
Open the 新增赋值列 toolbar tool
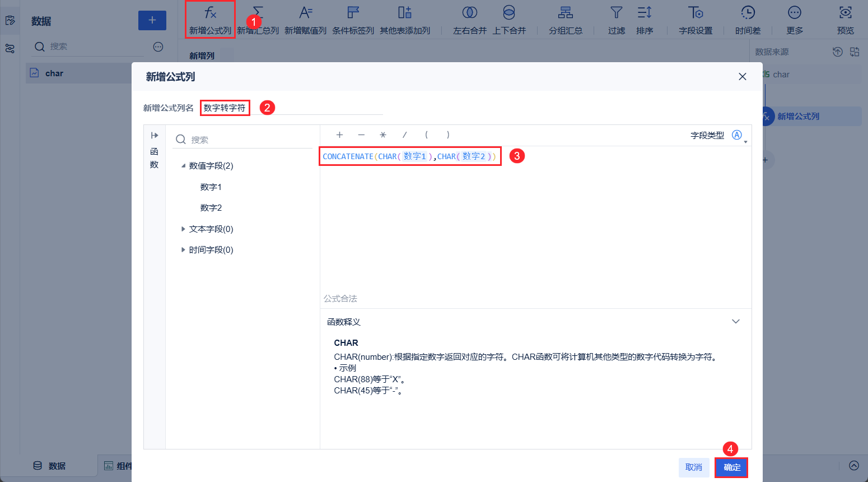click(305, 20)
